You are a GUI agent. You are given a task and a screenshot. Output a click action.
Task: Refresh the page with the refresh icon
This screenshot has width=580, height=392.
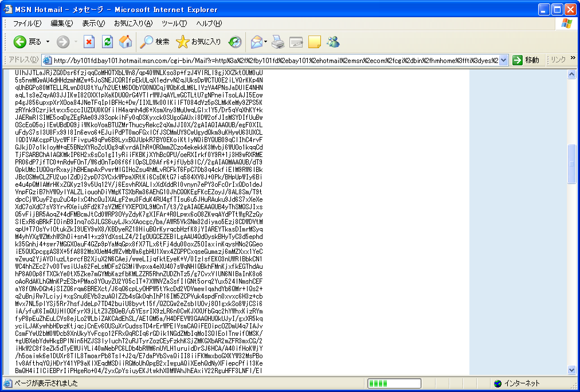pos(107,42)
